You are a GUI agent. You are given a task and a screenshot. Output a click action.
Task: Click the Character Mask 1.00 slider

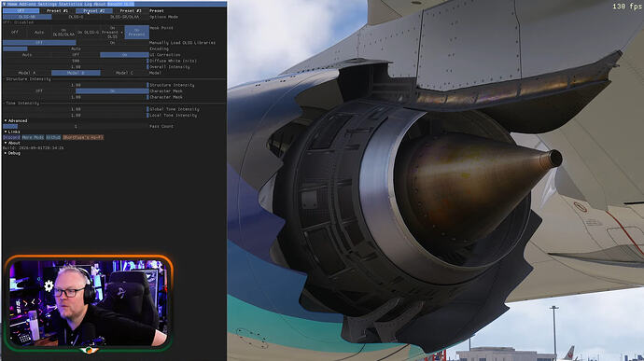click(x=76, y=97)
